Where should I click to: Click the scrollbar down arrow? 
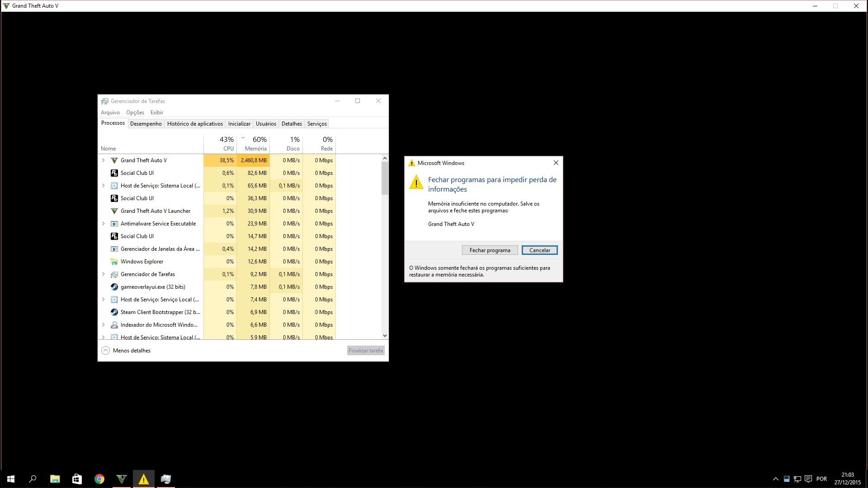[x=385, y=336]
